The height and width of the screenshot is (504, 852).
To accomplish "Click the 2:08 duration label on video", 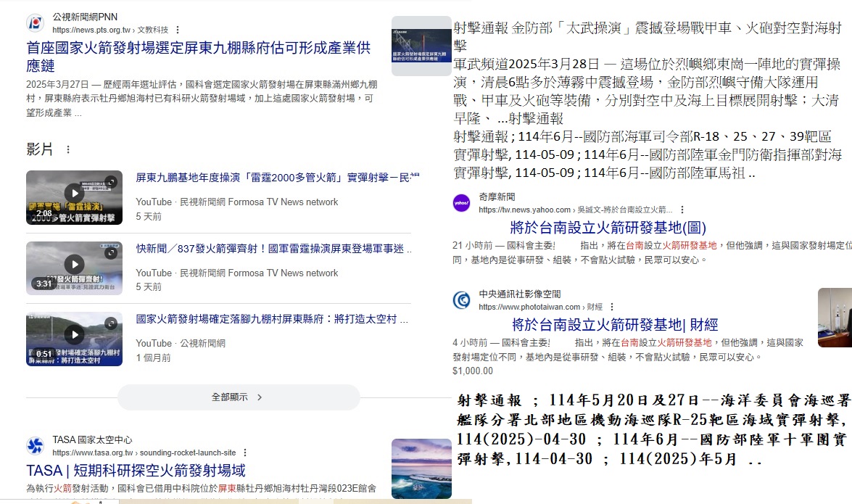I will pyautogui.click(x=44, y=213).
